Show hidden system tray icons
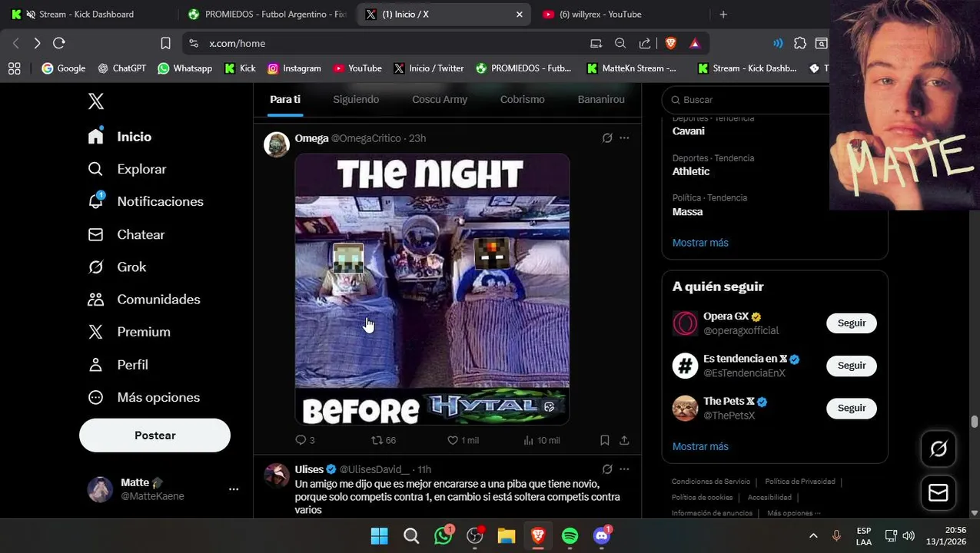Viewport: 980px width, 553px height. point(813,535)
